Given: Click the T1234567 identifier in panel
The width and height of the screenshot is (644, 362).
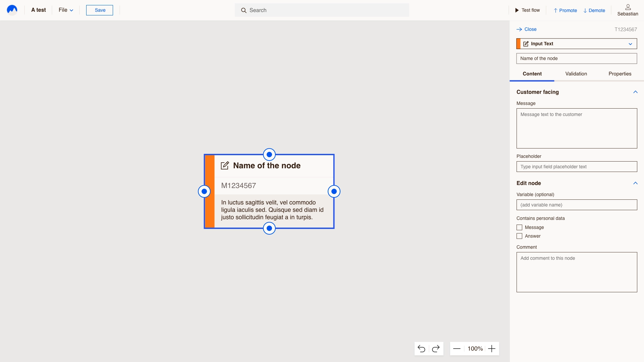Looking at the screenshot, I should click(626, 29).
